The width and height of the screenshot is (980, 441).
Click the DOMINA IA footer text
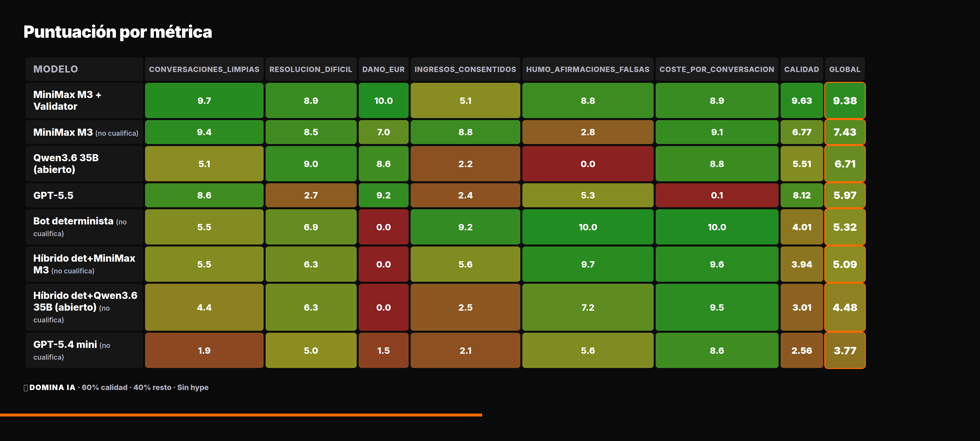(x=52, y=387)
